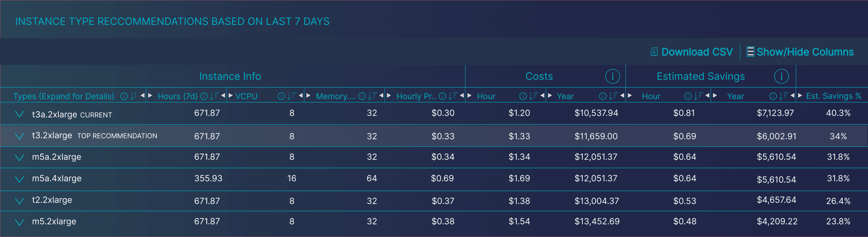Click the $4,209.22 yearly savings cell
The width and height of the screenshot is (868, 237).
(777, 221)
